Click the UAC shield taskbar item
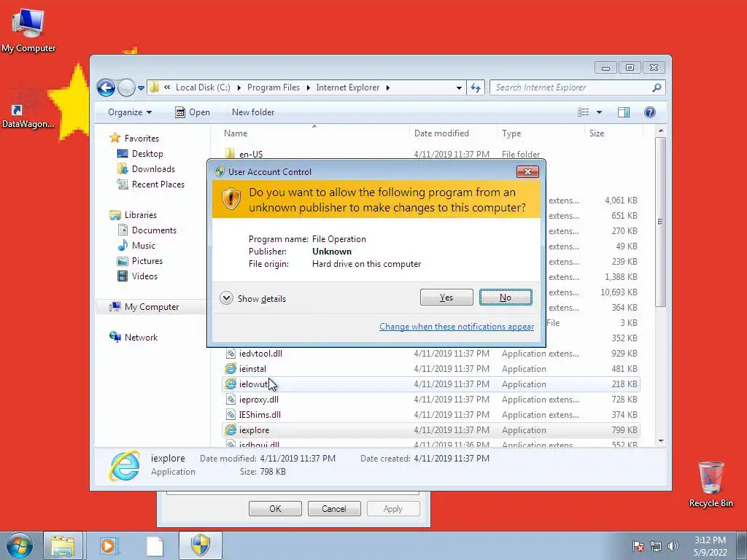Image resolution: width=747 pixels, height=560 pixels. (201, 545)
